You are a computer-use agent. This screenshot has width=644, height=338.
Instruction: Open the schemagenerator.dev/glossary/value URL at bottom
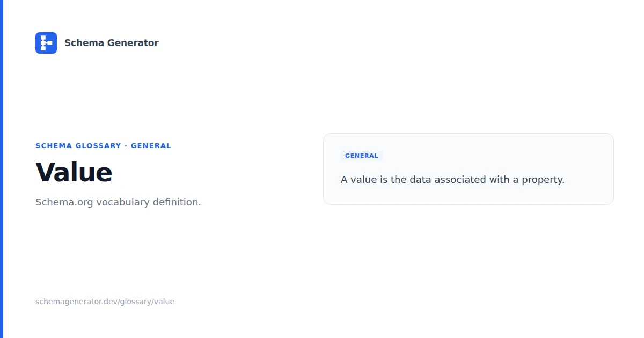pyautogui.click(x=105, y=302)
